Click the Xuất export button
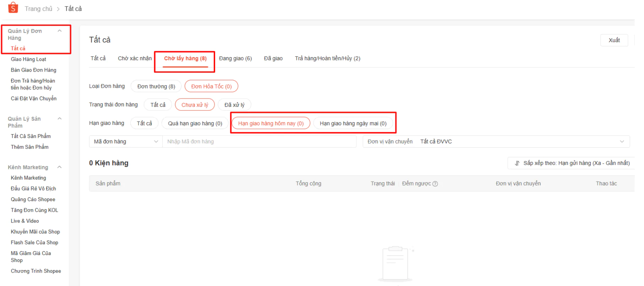The image size is (644, 286). click(x=614, y=40)
